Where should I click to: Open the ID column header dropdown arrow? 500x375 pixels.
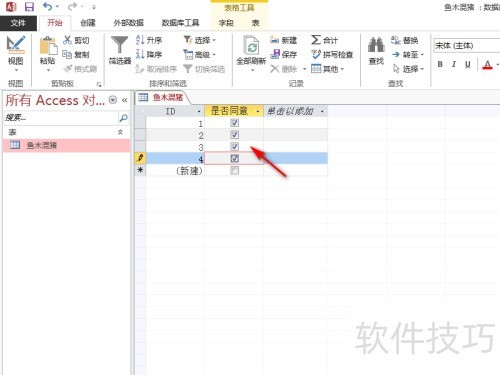[199, 111]
